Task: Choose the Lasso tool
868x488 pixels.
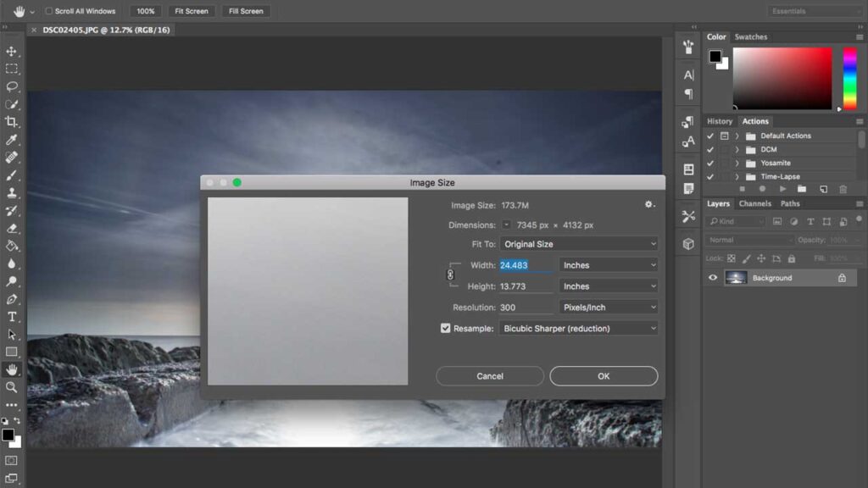Action: [x=12, y=87]
